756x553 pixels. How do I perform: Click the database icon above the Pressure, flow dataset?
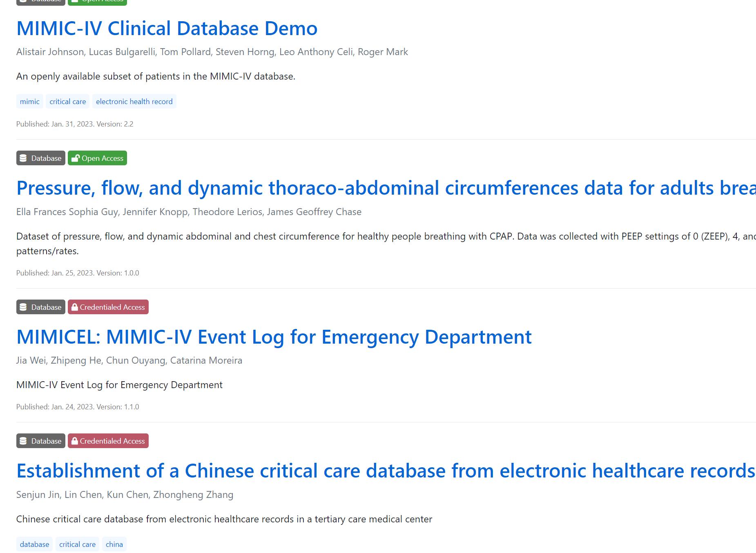[x=23, y=158]
